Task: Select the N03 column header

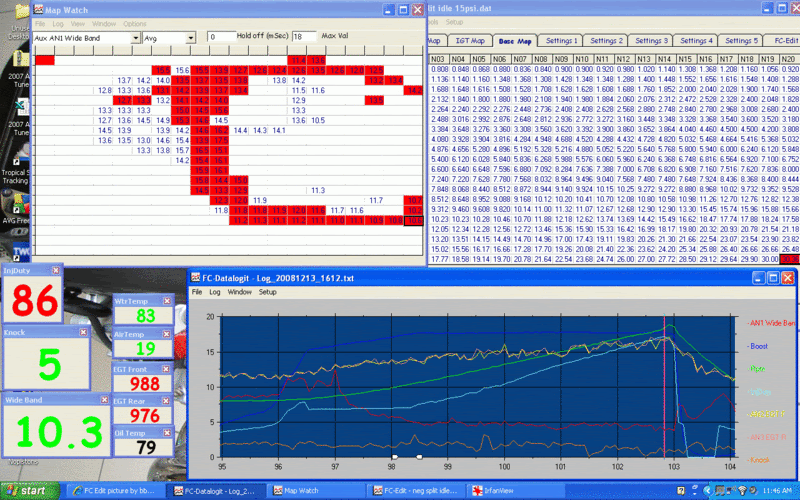Action: point(437,59)
